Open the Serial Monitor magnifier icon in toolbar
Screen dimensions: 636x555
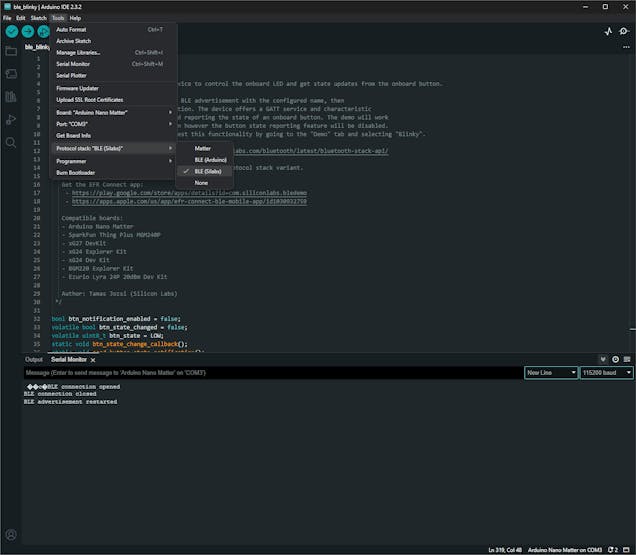tap(624, 31)
